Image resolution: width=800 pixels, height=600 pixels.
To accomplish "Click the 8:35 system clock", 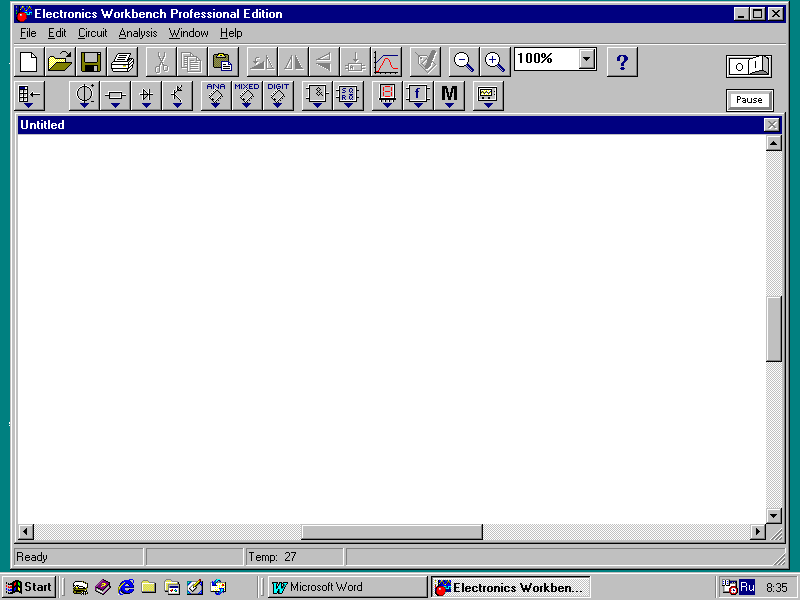I will (x=777, y=588).
